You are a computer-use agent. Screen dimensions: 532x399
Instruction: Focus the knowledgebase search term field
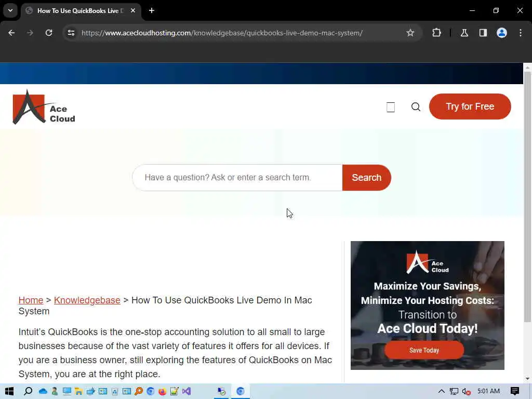(237, 178)
